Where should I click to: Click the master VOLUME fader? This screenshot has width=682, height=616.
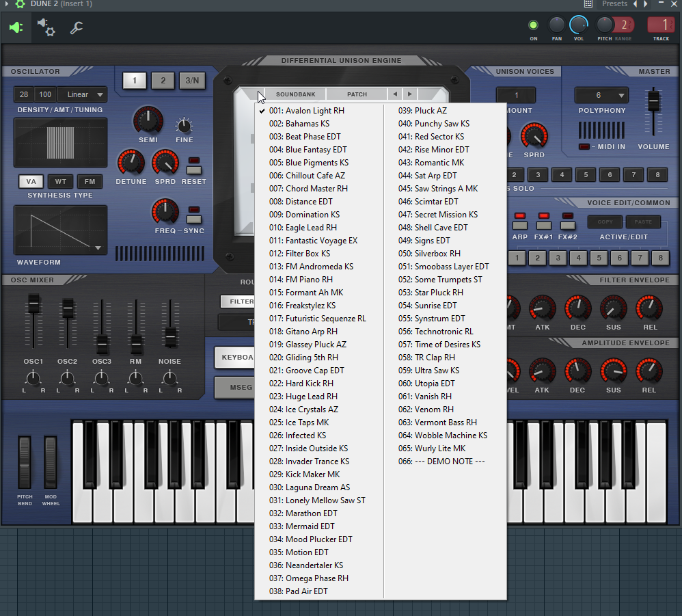(x=653, y=101)
